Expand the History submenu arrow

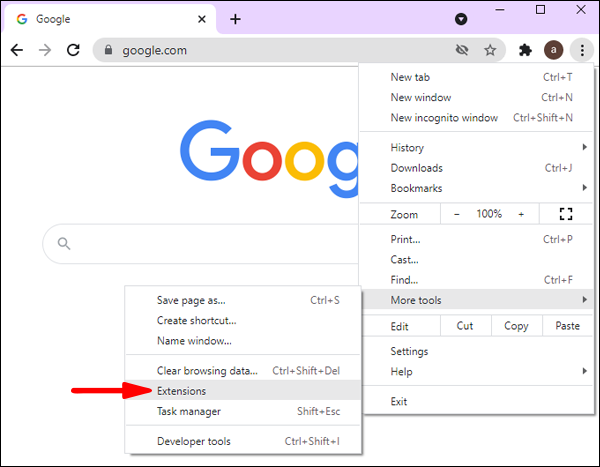(x=584, y=147)
